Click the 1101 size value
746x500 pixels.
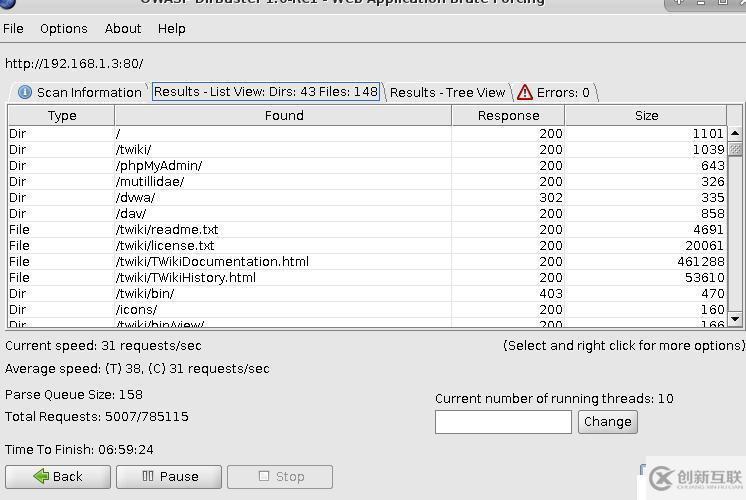708,134
